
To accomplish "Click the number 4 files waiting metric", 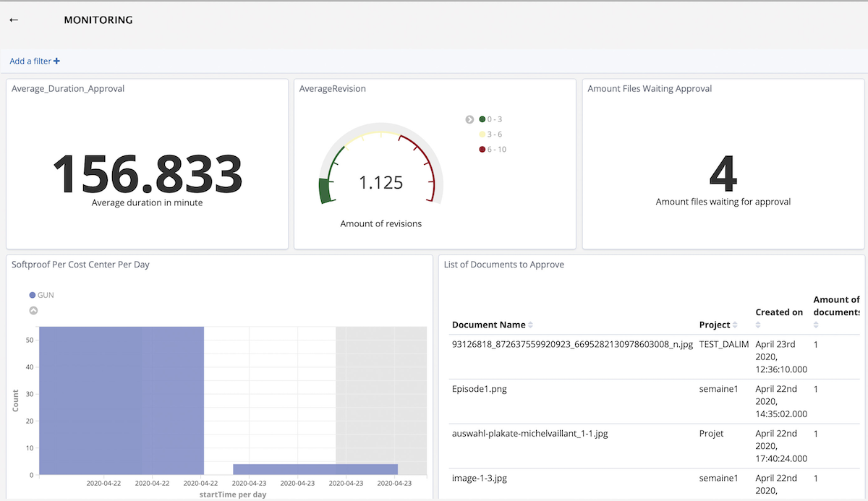I will click(723, 174).
